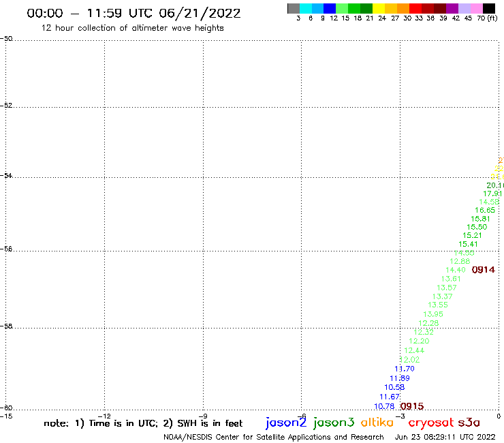
Task: Click the pink swatch in the legend
Action: (476, 8)
